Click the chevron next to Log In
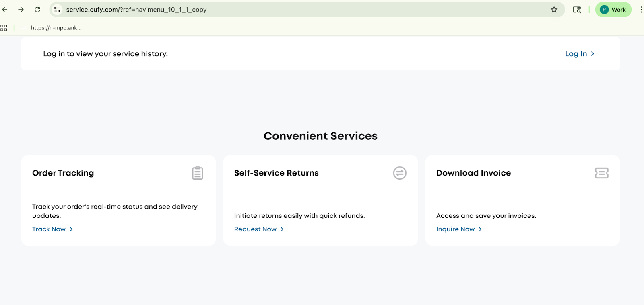Viewport: 644px width, 305px height. tap(592, 54)
